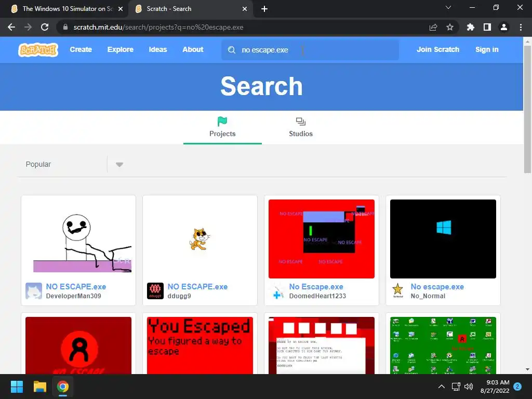Click Join Scratch

coord(437,49)
